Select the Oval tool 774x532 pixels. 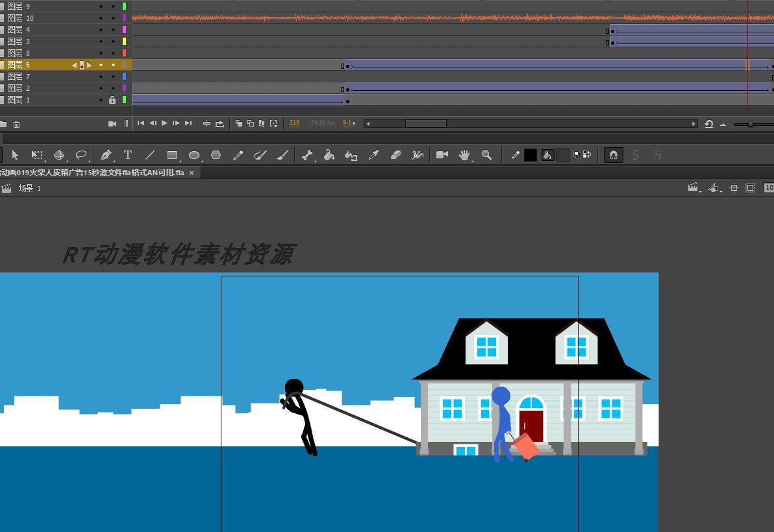coord(194,155)
